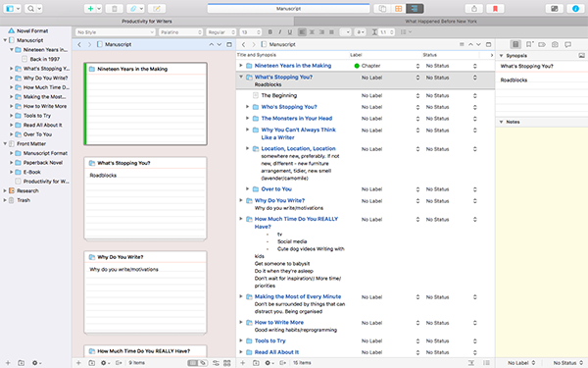The width and height of the screenshot is (588, 368).
Task: Open the font size 13 dropdown
Action: point(251,32)
